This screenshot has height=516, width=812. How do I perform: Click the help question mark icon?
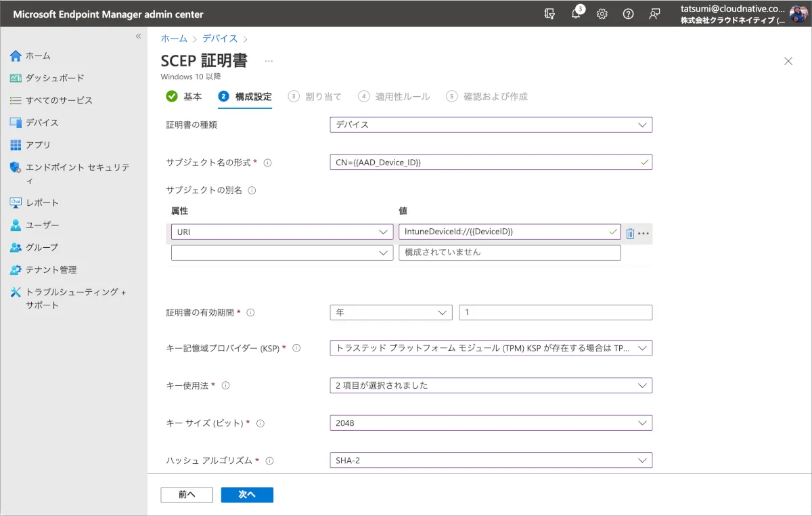tap(628, 14)
